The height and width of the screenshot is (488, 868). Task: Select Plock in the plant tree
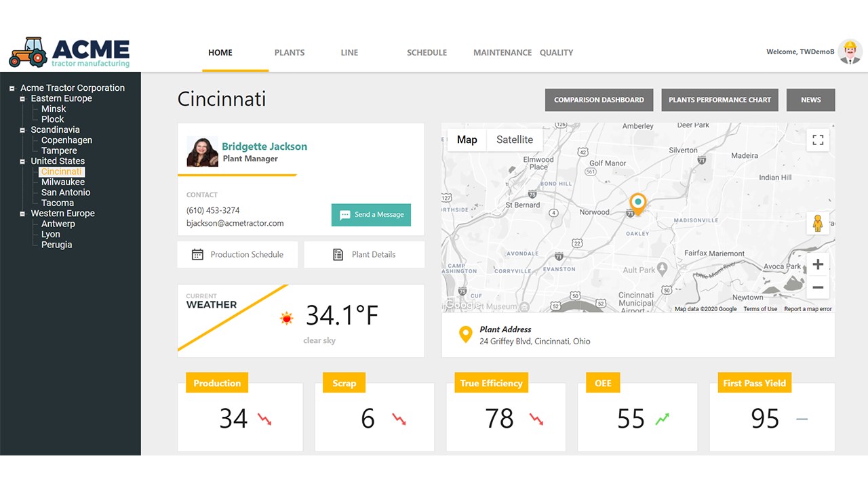point(52,119)
